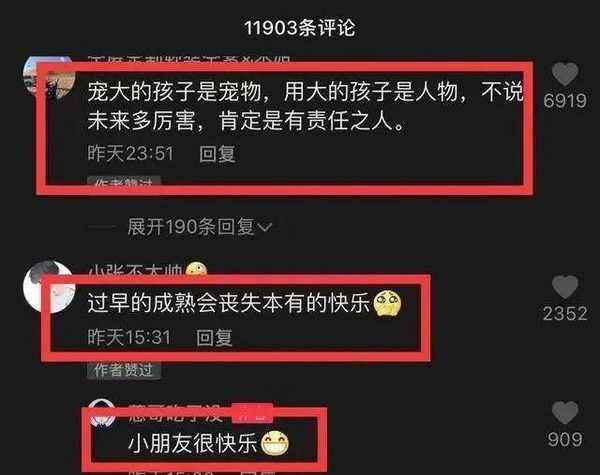Select the comment starting with 宠大的孩子是宠物

click(305, 106)
